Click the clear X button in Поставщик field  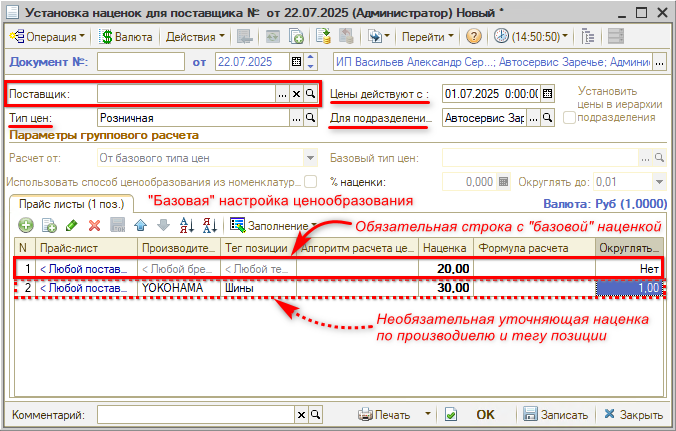[x=296, y=93]
